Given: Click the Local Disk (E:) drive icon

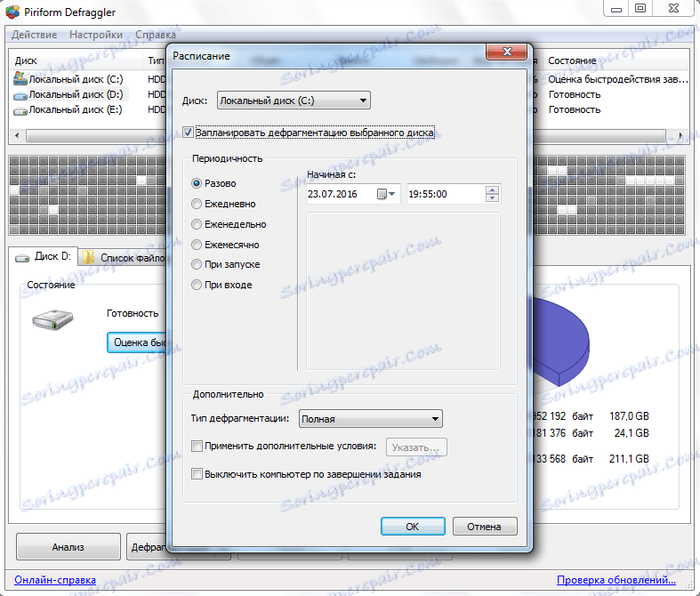Looking at the screenshot, I should (20, 110).
